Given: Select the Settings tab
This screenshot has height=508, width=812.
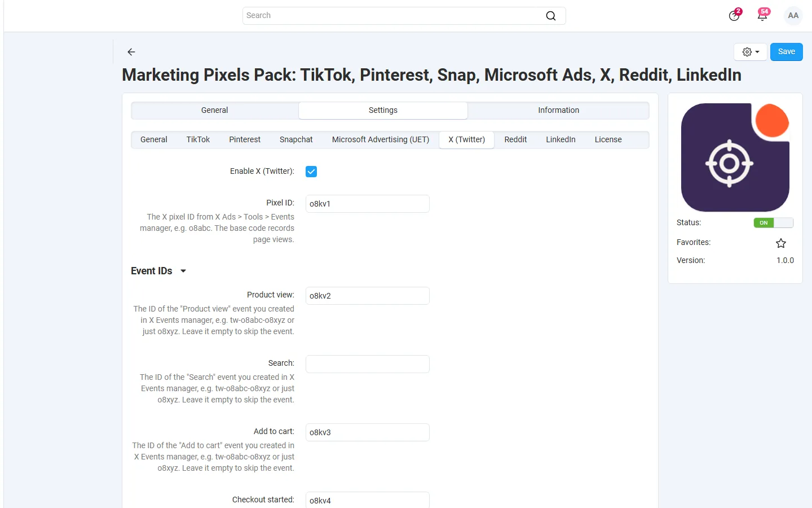Looking at the screenshot, I should [x=383, y=111].
